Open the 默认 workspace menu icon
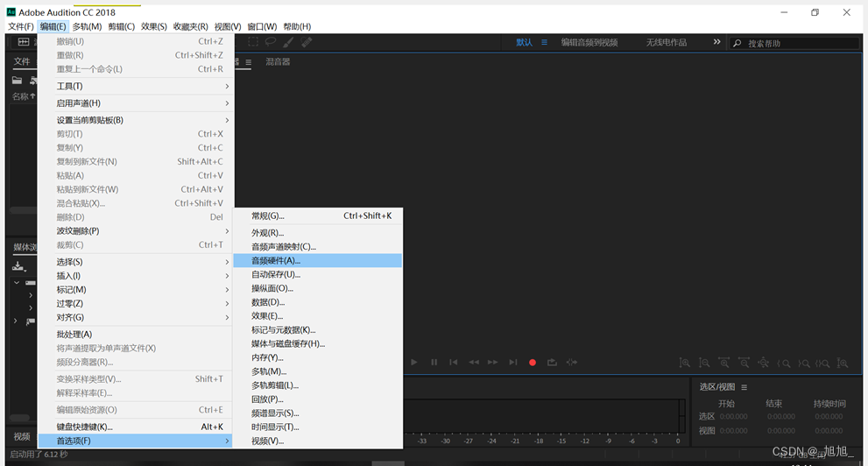 [x=544, y=42]
